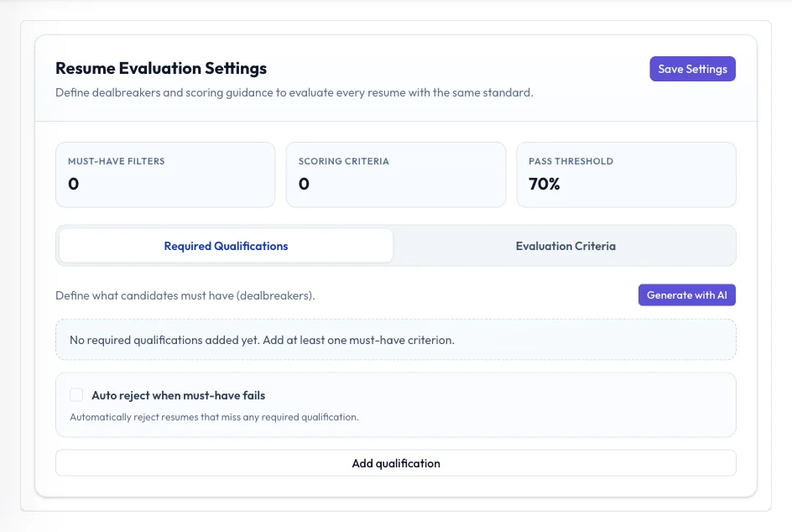Click 'Automatically reject resumes' description text

click(214, 417)
